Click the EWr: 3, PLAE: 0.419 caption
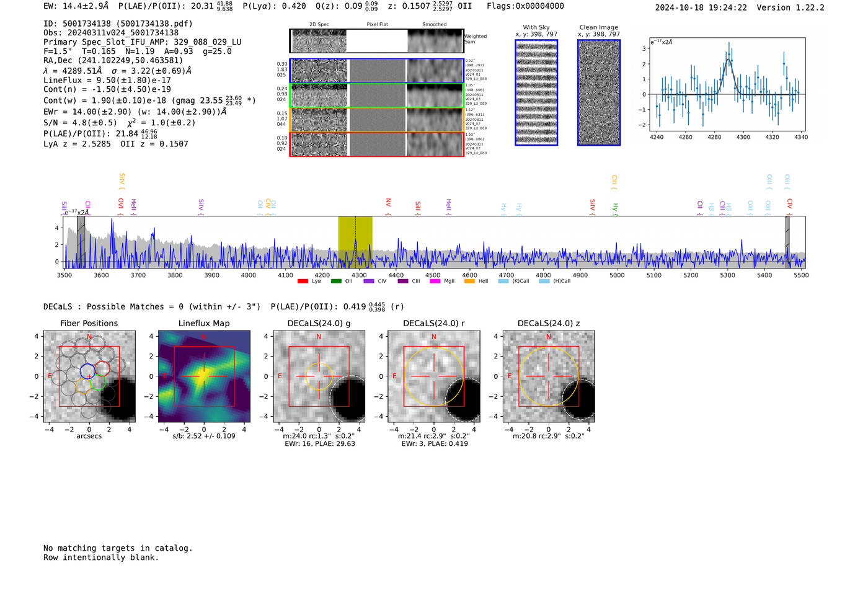The image size is (868, 591). 435,444
